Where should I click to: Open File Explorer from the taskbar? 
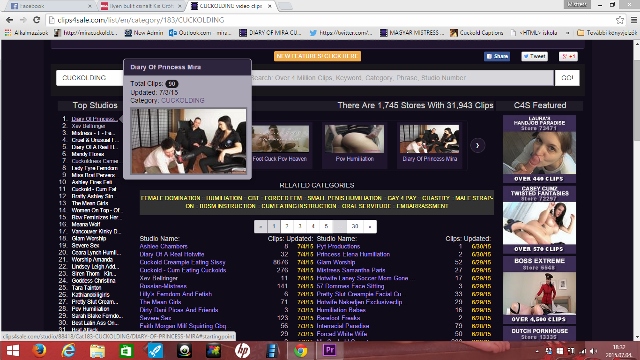coord(97,351)
